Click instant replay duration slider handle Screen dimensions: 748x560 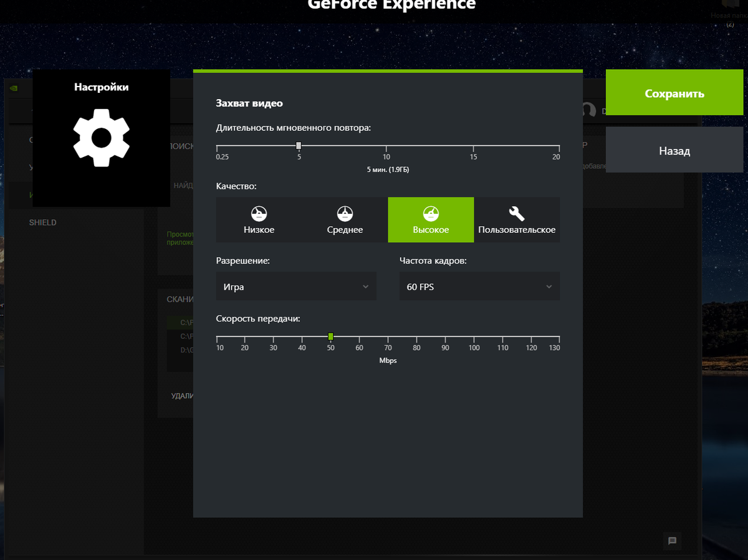(x=299, y=146)
